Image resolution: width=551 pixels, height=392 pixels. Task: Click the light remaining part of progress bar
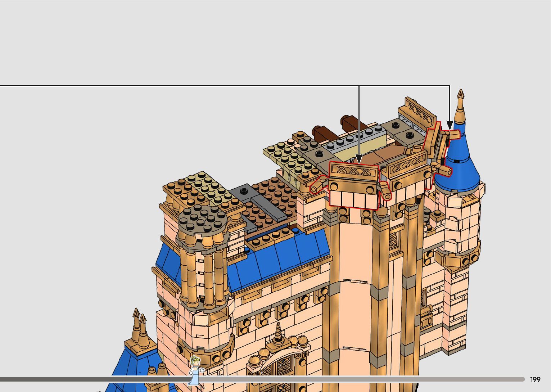360,379
